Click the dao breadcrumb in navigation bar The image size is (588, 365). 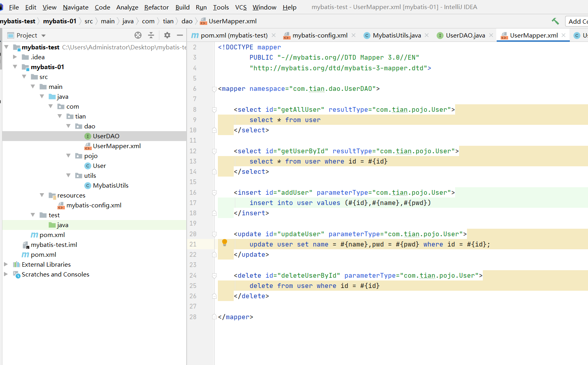point(187,21)
